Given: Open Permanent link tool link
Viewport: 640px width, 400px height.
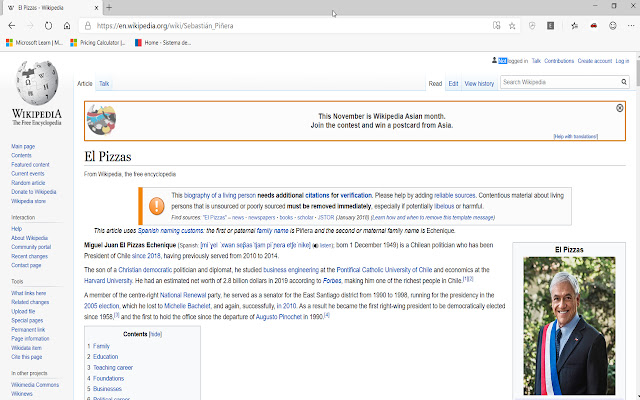Looking at the screenshot, I should 28,329.
